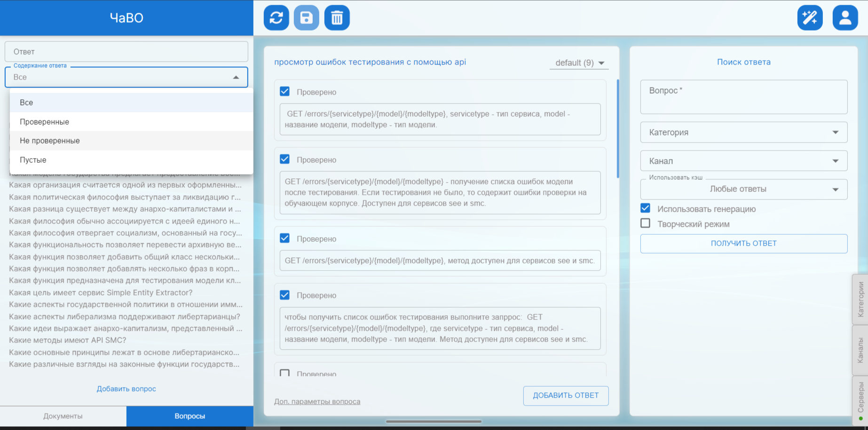Viewport: 868px width, 430px height.
Task: Click Добавить вопрос link
Action: [x=126, y=389]
